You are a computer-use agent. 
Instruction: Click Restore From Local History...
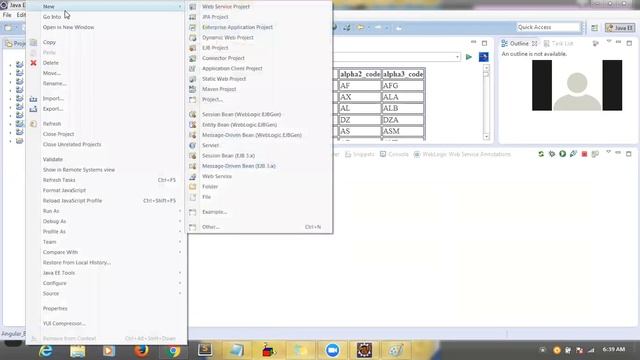click(77, 262)
